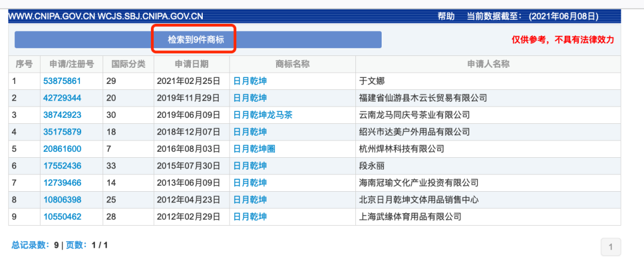Select date 2019年11月29日 cell
This screenshot has height=265, width=644.
coord(192,98)
